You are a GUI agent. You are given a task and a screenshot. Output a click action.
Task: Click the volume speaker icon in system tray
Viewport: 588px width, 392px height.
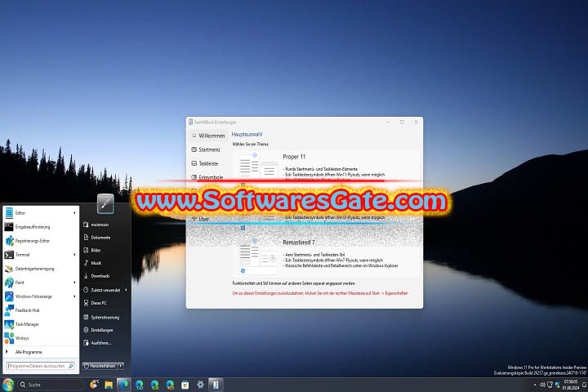pos(542,385)
